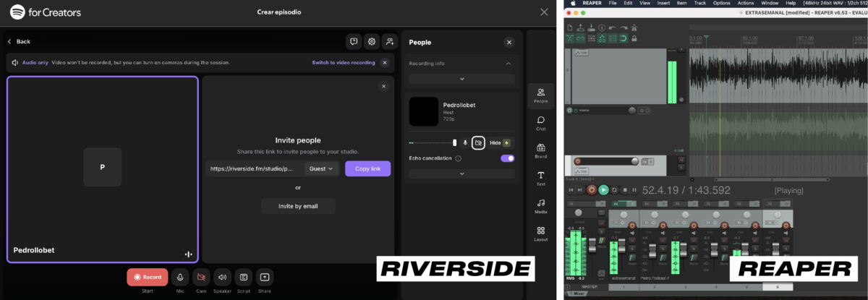Adjust Pedrollobet's mic volume slider
The image size is (868, 300).
pos(433,143)
